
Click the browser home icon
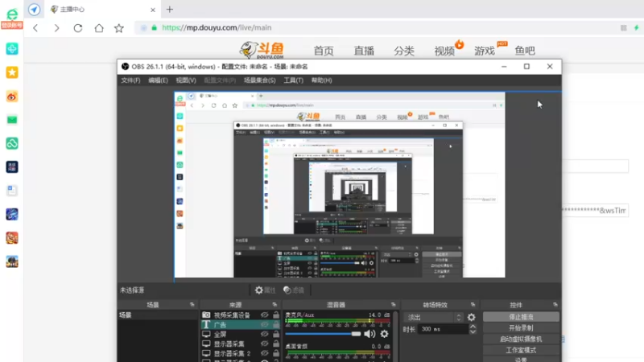[99, 28]
